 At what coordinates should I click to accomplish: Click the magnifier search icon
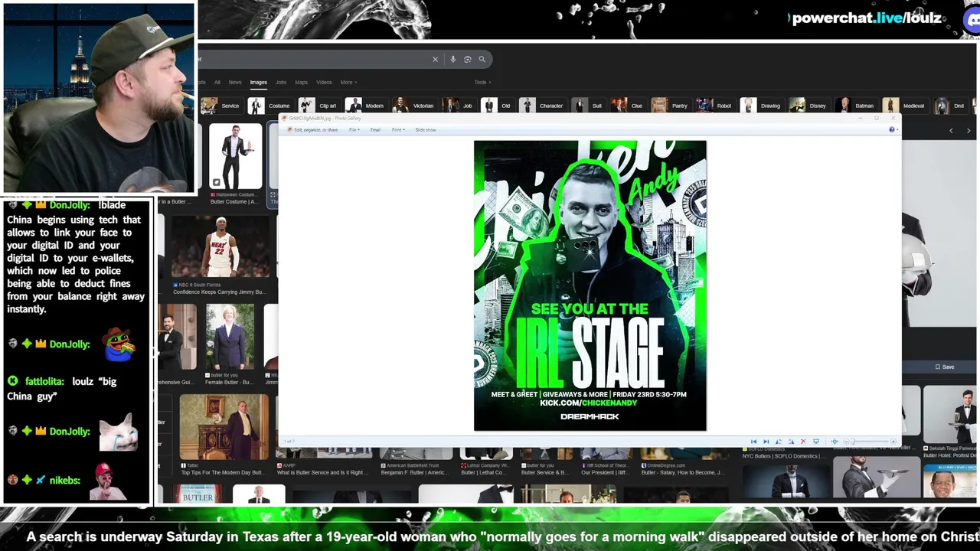482,59
